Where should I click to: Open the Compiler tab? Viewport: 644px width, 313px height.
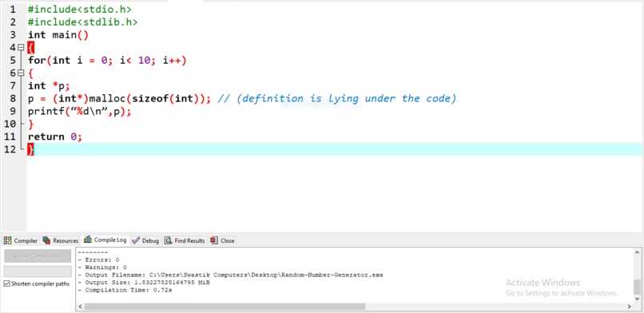[x=21, y=241]
